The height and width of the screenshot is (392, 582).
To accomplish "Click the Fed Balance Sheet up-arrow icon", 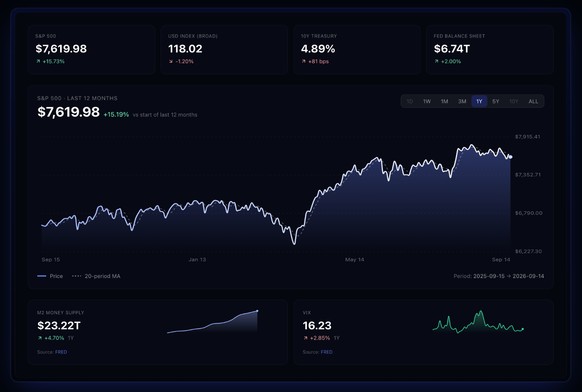I will click(x=436, y=61).
